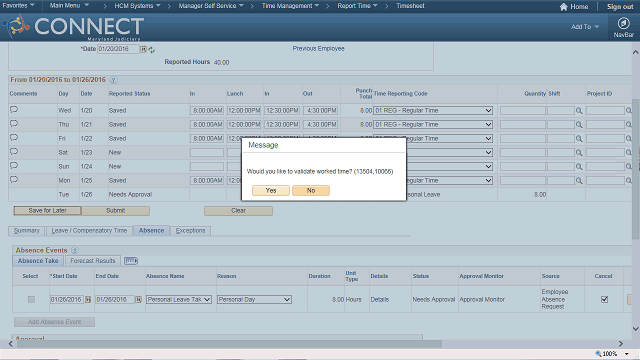Click the horizontal scrollbar right arrow
Viewport: 640px width, 360px height.
click(x=620, y=344)
